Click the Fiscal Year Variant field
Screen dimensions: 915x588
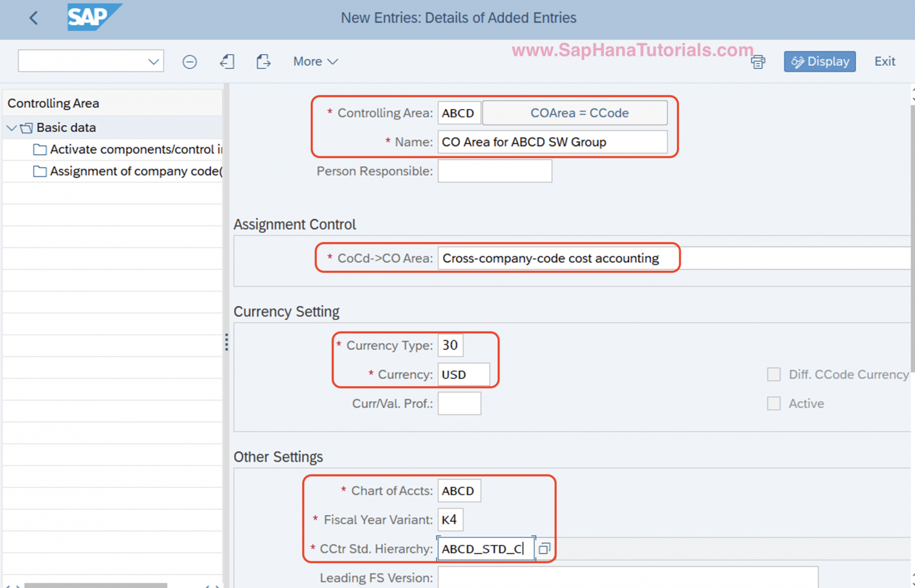coord(450,519)
